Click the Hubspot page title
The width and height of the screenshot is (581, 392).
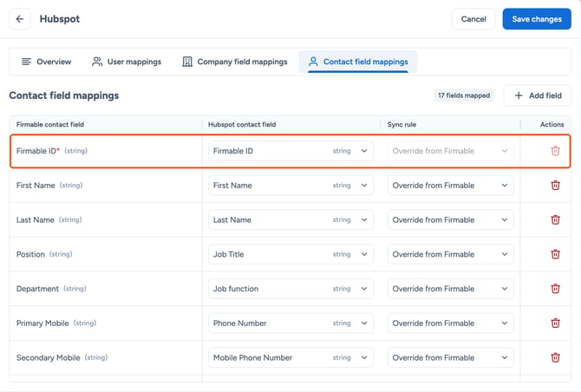tap(60, 19)
